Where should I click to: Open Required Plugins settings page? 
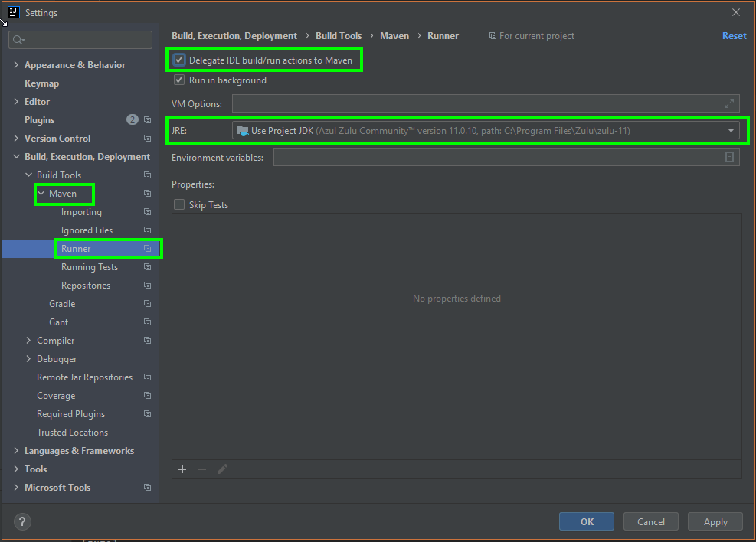click(x=71, y=414)
